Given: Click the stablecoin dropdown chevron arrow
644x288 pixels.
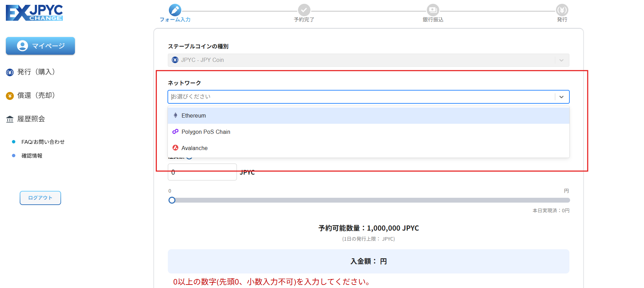Looking at the screenshot, I should pos(561,60).
